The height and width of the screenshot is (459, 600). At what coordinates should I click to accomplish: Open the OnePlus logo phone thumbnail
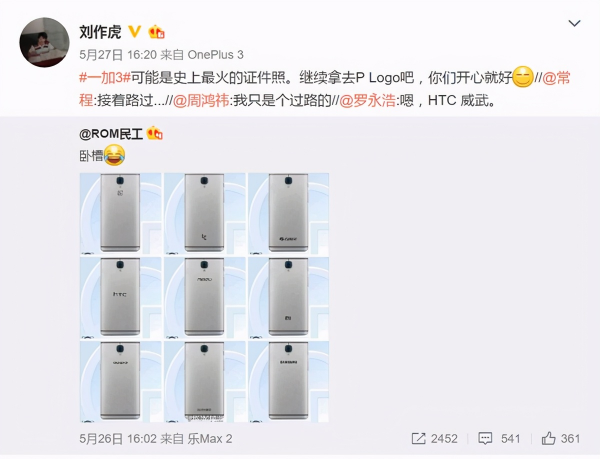pos(121,214)
